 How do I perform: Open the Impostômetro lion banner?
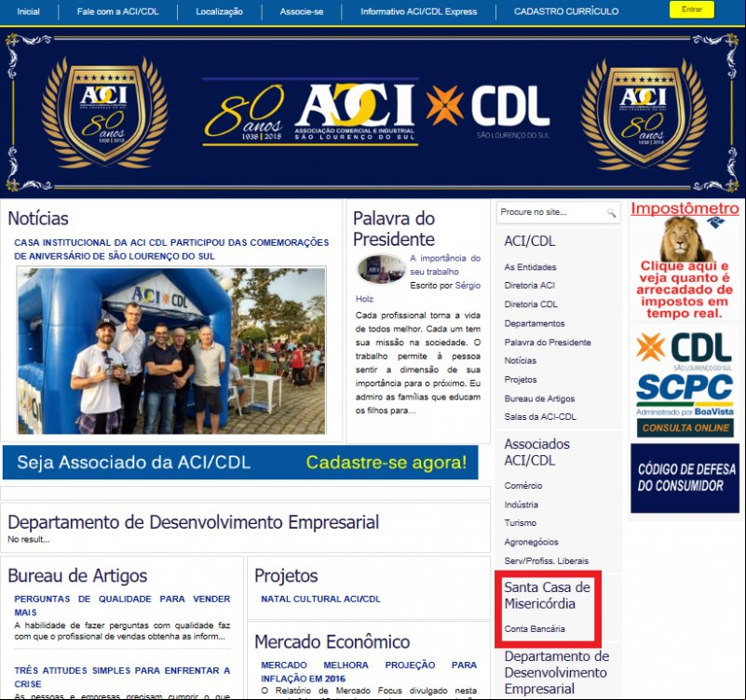(685, 261)
